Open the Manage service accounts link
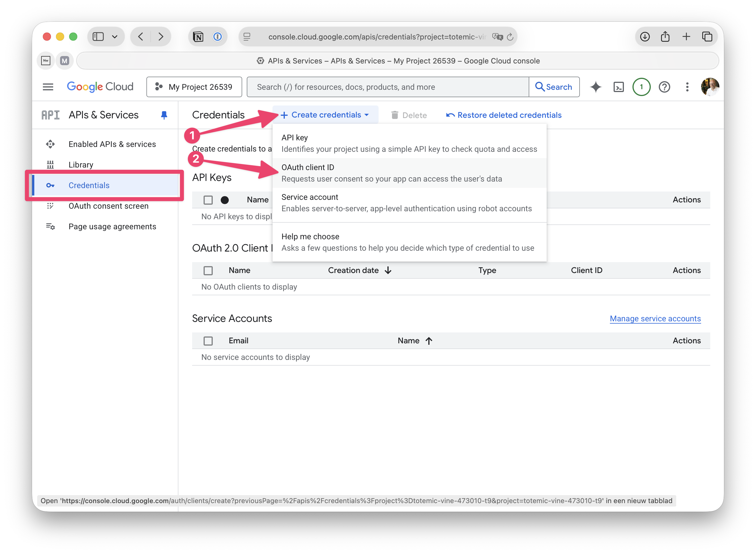 655,318
